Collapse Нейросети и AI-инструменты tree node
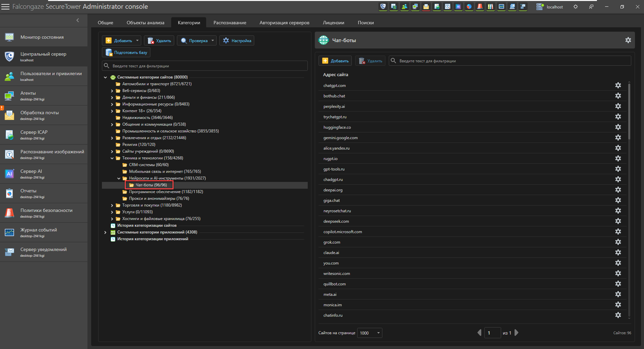Screen dimensions: 644x349 [x=119, y=178]
